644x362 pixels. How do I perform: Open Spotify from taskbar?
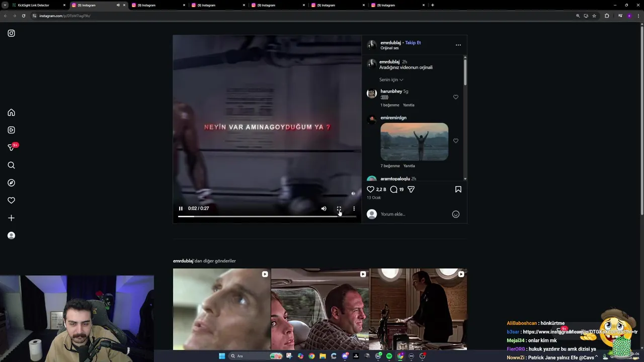coord(389,356)
